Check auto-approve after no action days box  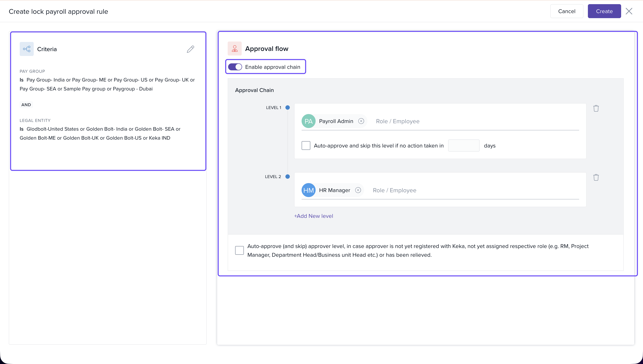(306, 146)
